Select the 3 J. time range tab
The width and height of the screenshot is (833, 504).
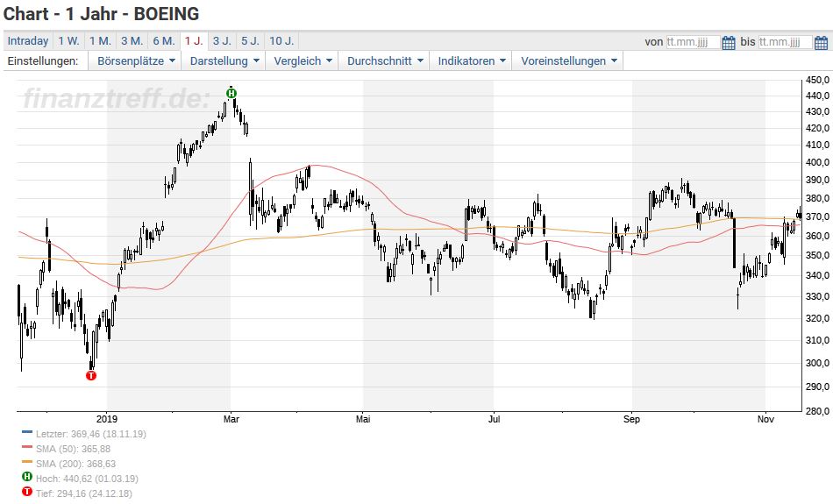(222, 41)
